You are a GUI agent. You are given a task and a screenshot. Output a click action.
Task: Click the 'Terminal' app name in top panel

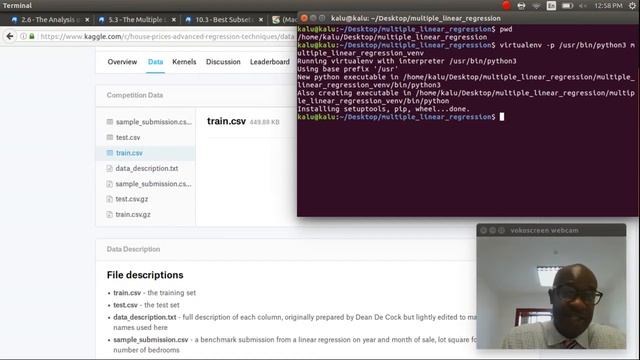click(17, 6)
